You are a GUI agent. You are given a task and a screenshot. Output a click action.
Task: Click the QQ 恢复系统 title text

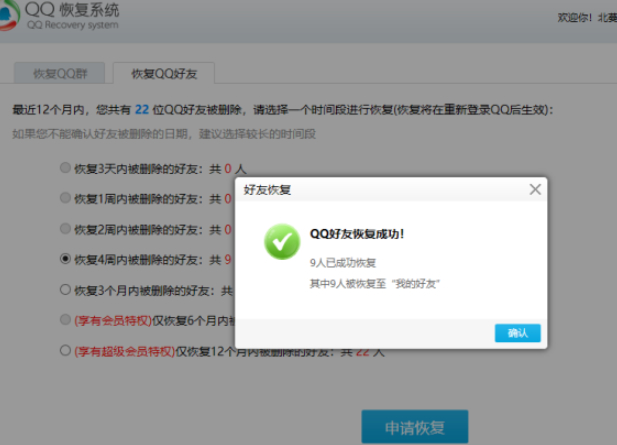tap(72, 9)
